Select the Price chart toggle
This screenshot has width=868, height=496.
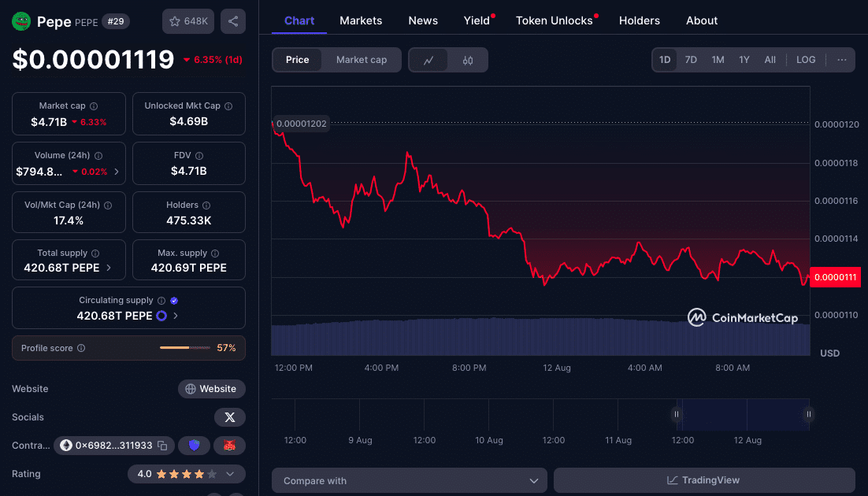click(x=297, y=60)
